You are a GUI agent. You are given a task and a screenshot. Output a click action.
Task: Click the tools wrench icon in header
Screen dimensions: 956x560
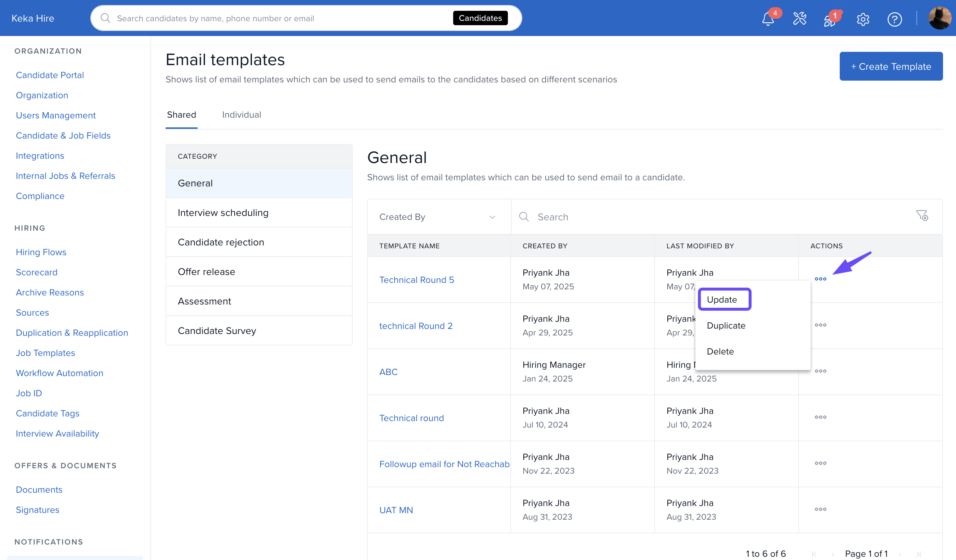tap(800, 19)
